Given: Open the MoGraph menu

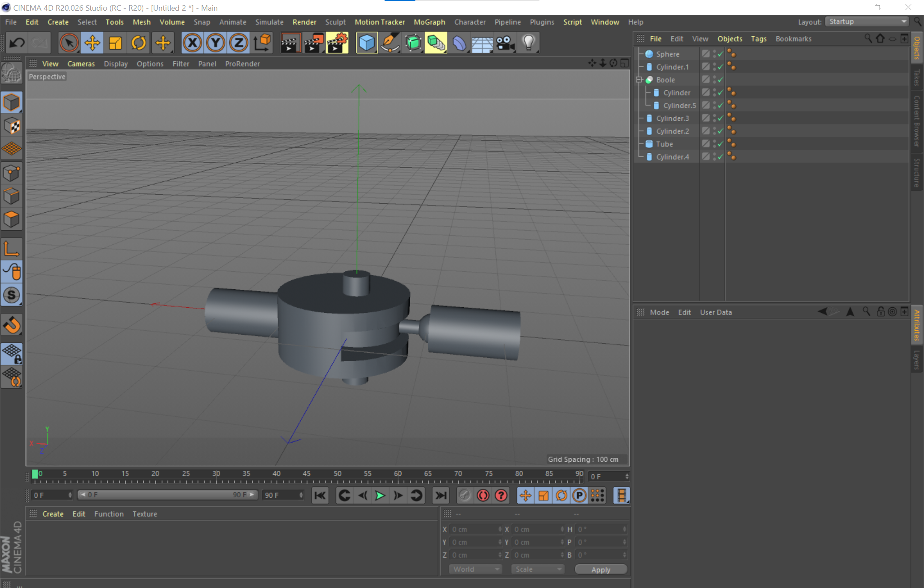Looking at the screenshot, I should pos(429,22).
